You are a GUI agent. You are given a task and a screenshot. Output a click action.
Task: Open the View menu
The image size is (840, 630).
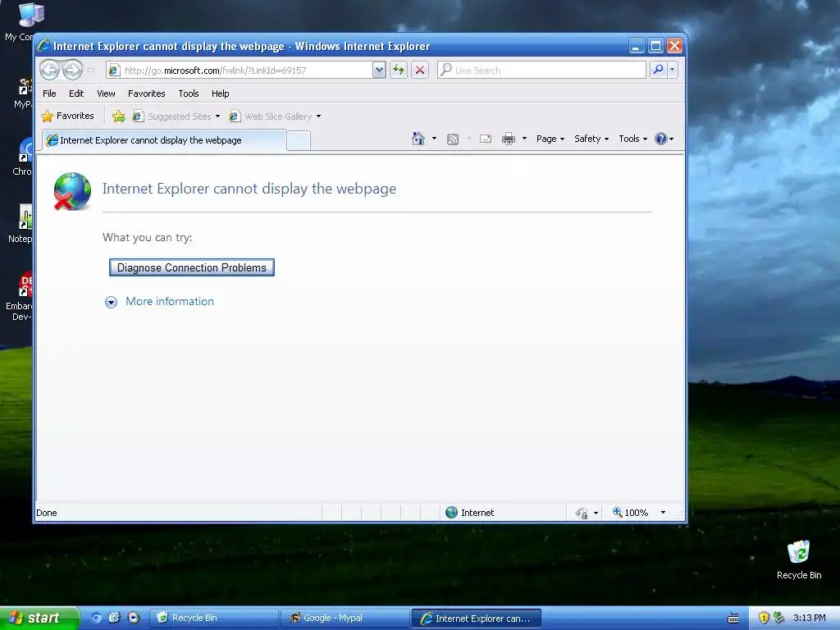106,94
